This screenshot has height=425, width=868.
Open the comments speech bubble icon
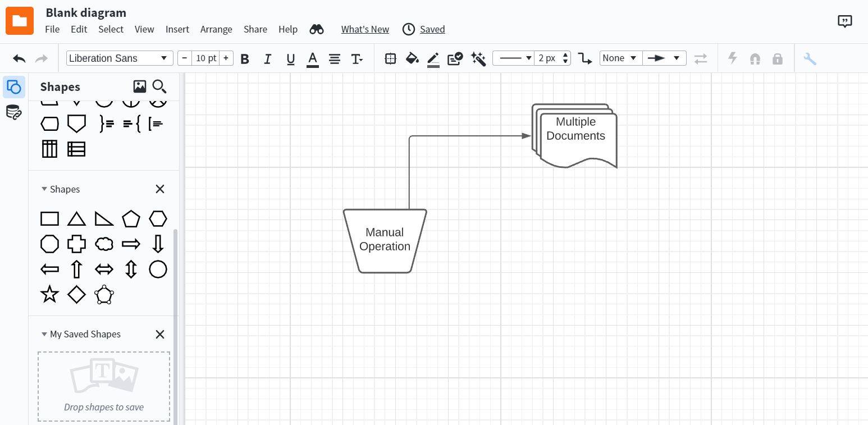pyautogui.click(x=844, y=21)
